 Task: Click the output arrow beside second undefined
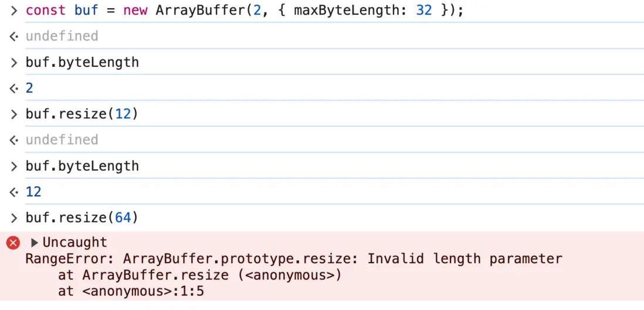(14, 140)
